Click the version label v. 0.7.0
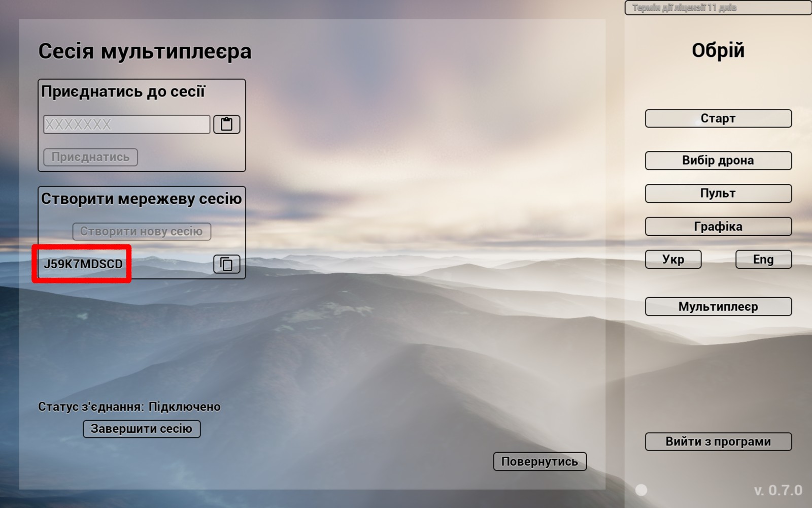Image resolution: width=812 pixels, height=508 pixels. pyautogui.click(x=778, y=490)
